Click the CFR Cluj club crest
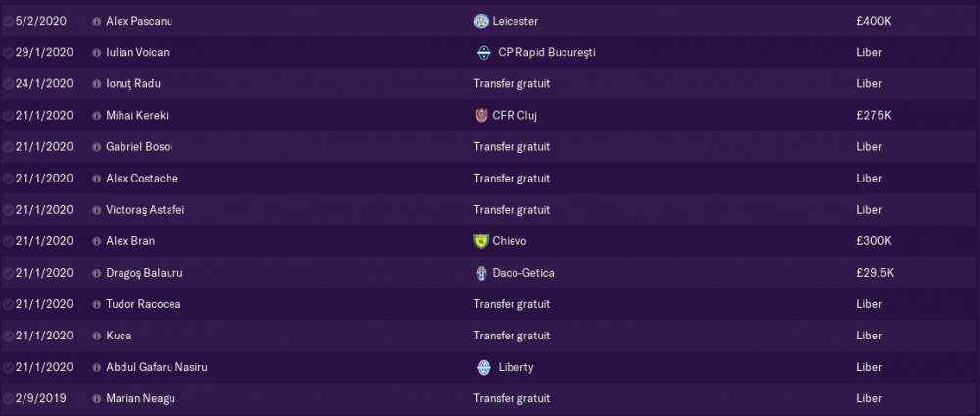 pyautogui.click(x=480, y=116)
